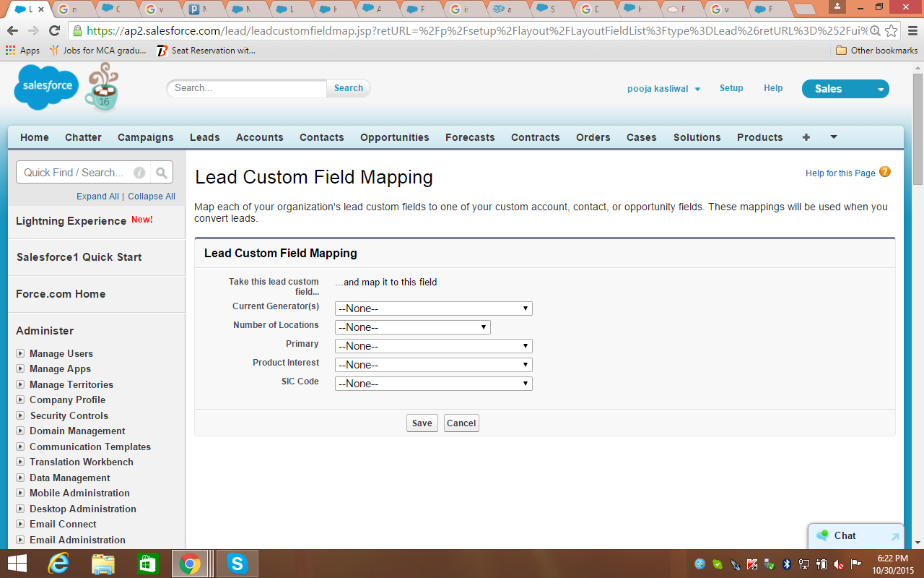The width and height of the screenshot is (924, 578).
Task: Open File Explorer from taskbar
Action: click(x=103, y=564)
